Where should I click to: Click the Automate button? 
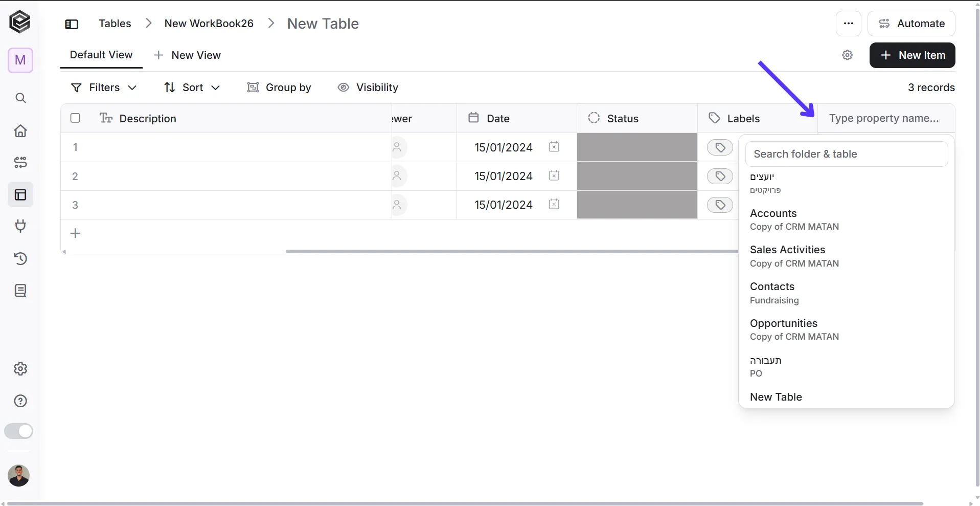pos(911,24)
